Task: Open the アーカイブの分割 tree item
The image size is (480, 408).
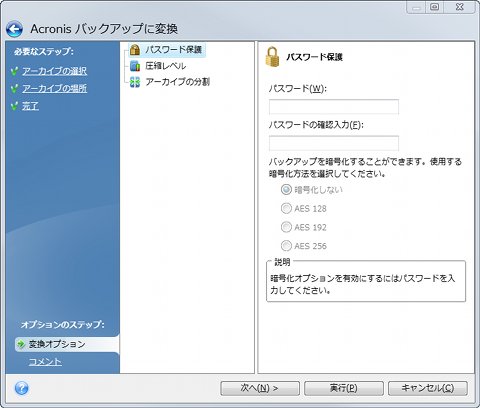Action: point(177,82)
